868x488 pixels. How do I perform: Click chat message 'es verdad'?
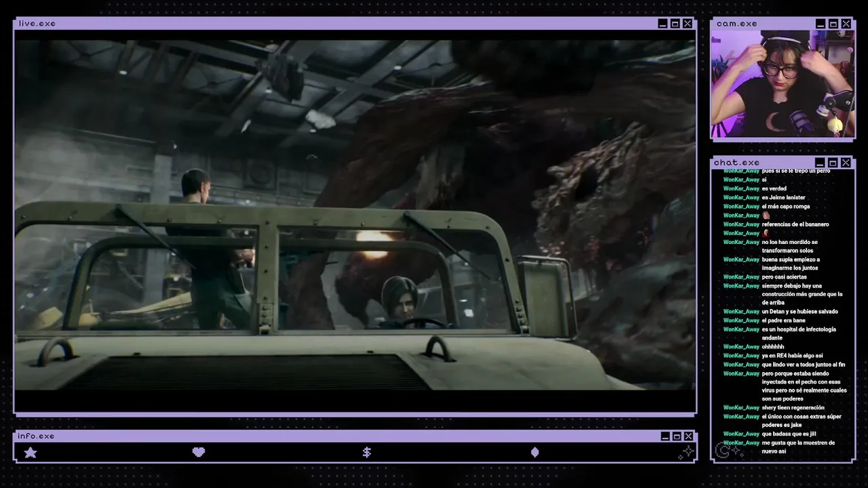point(774,188)
